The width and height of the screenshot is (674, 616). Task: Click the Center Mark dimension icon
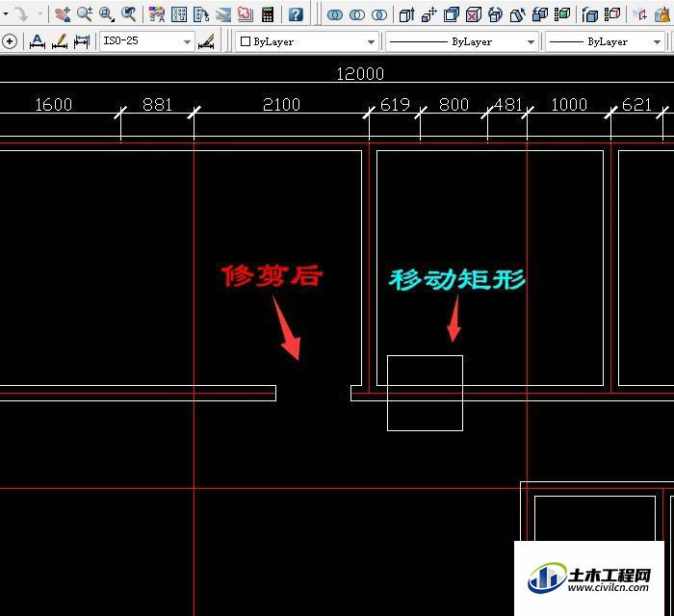tap(10, 41)
